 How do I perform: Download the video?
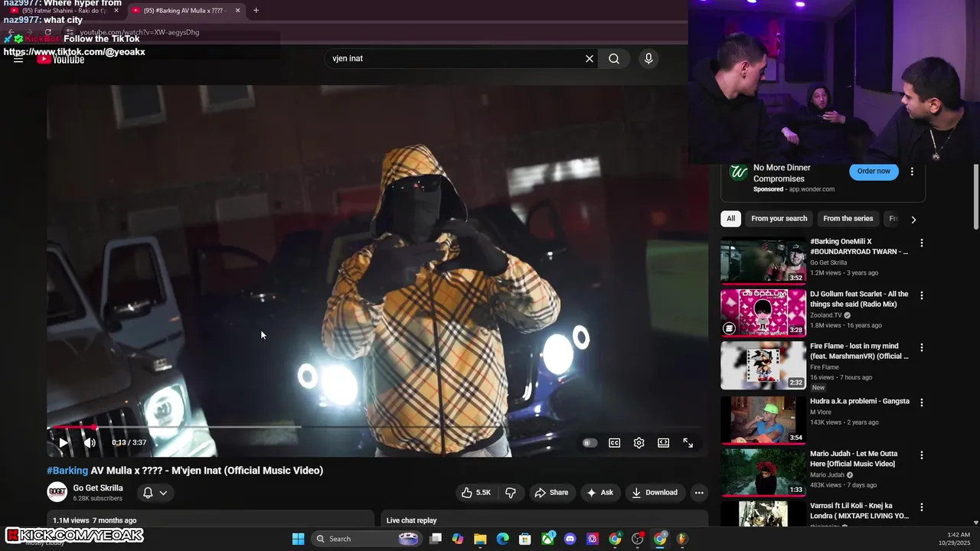[x=655, y=493]
